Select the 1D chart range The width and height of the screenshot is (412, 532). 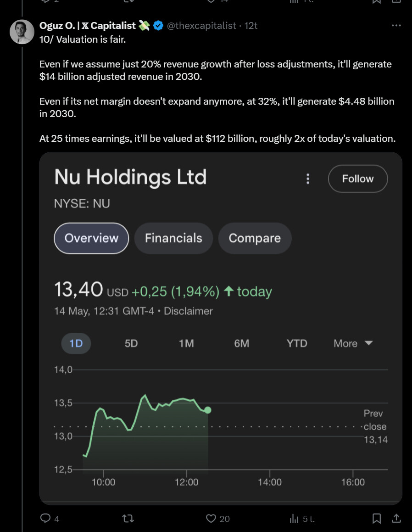[76, 343]
